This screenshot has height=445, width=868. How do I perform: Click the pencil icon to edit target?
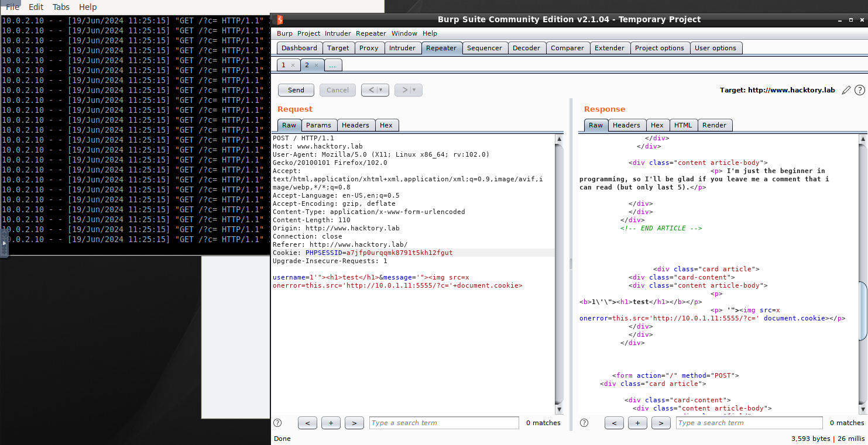[846, 90]
